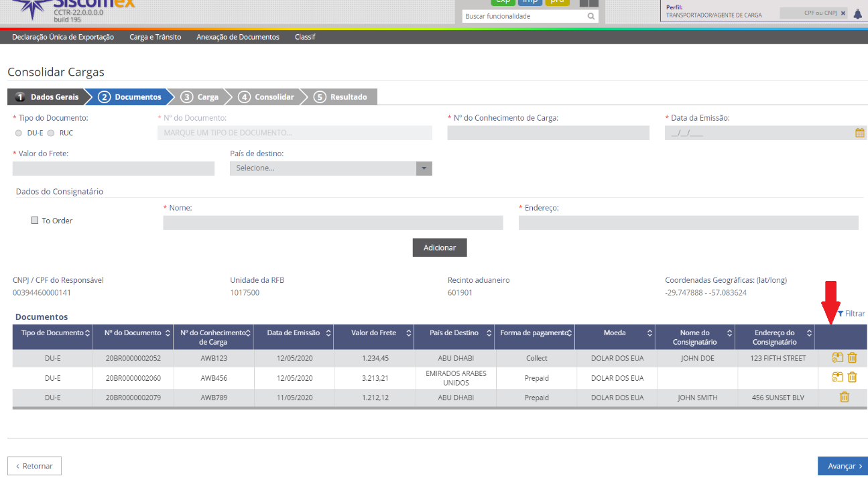Click the package icon in the AWB123 row

coord(837,358)
